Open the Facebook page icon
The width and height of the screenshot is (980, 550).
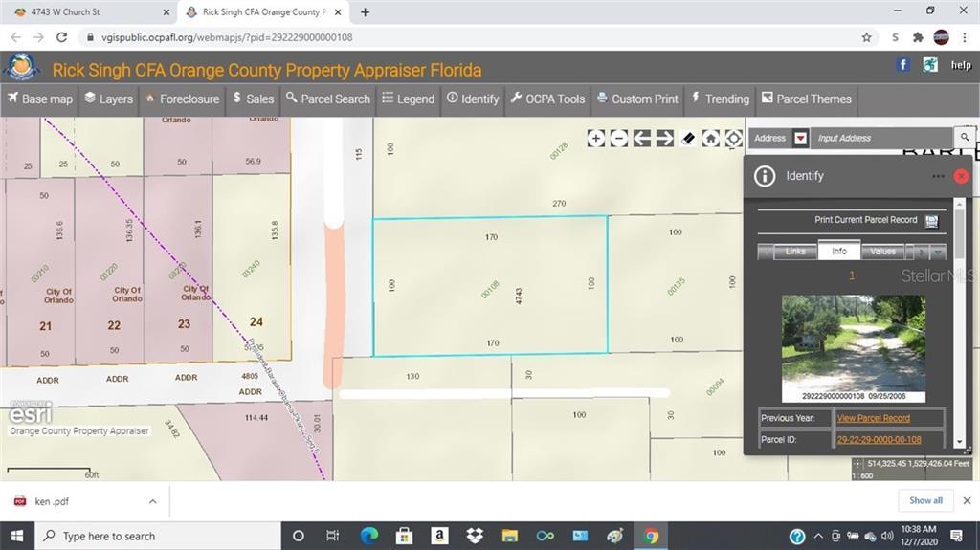pyautogui.click(x=902, y=64)
